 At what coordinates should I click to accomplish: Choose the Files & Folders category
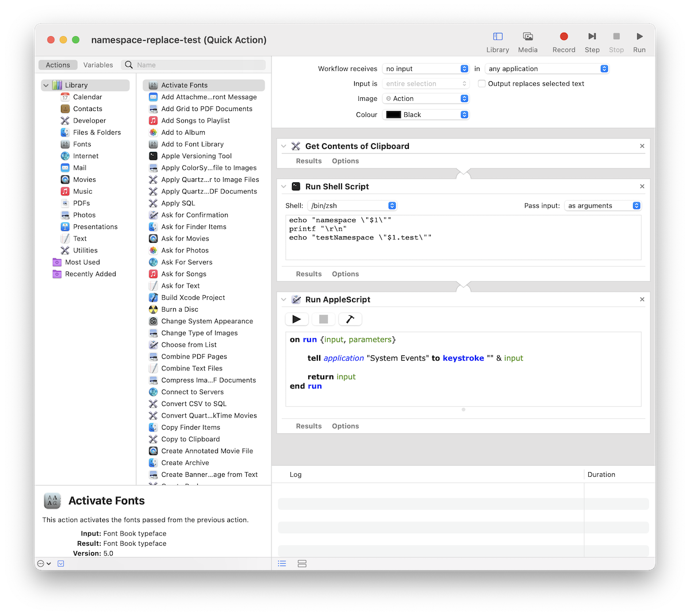click(x=97, y=132)
